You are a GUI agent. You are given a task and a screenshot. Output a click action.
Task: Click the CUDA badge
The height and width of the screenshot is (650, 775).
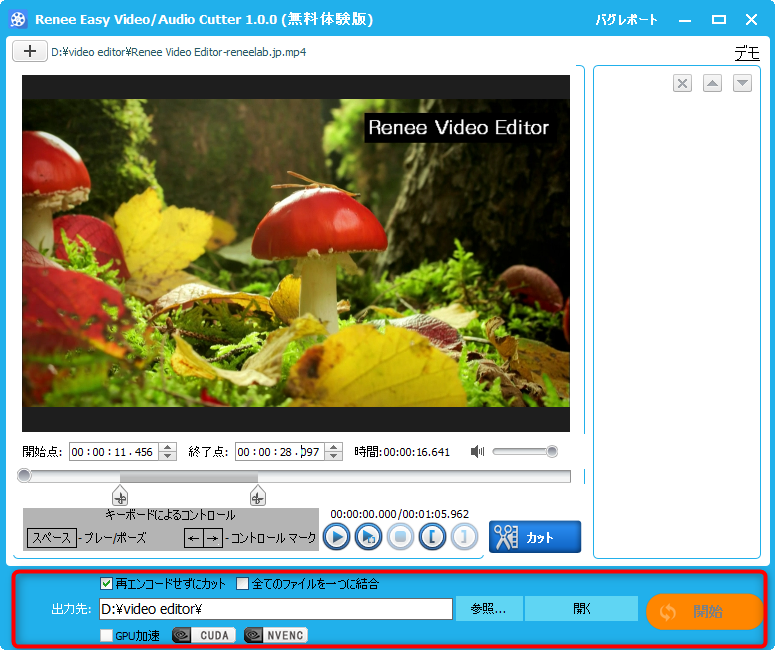(204, 635)
